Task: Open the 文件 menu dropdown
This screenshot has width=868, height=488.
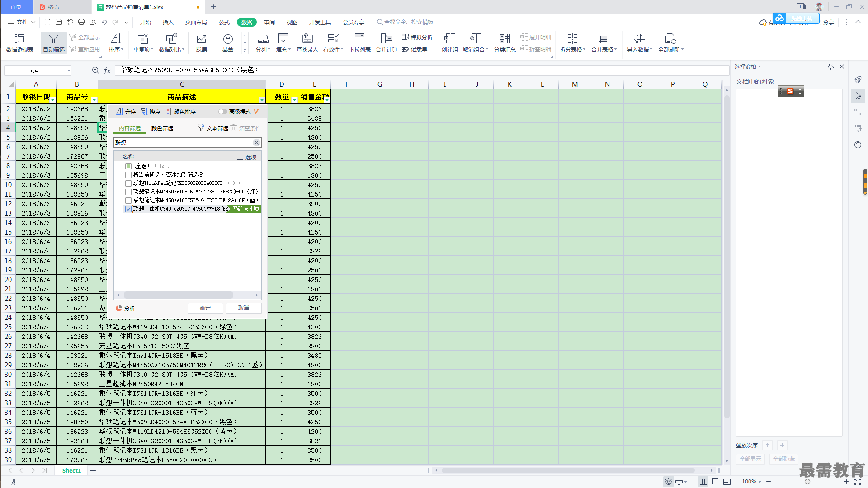Action: pyautogui.click(x=22, y=22)
